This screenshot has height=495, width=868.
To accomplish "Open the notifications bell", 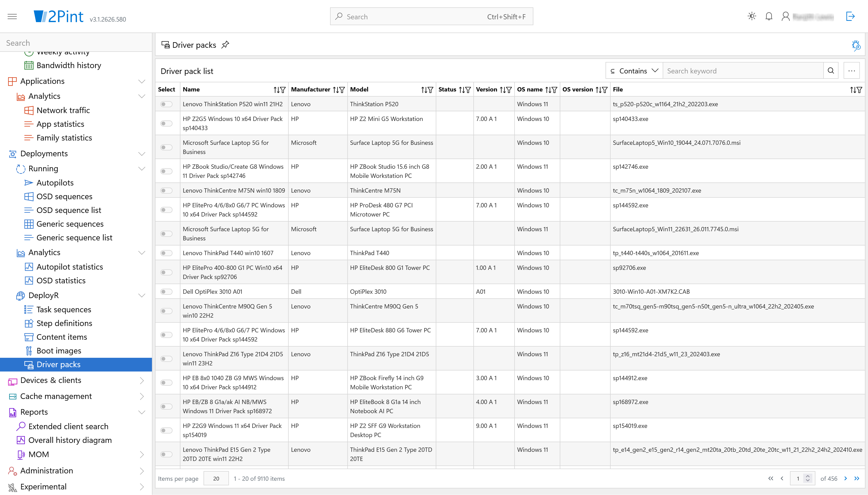I will click(769, 16).
